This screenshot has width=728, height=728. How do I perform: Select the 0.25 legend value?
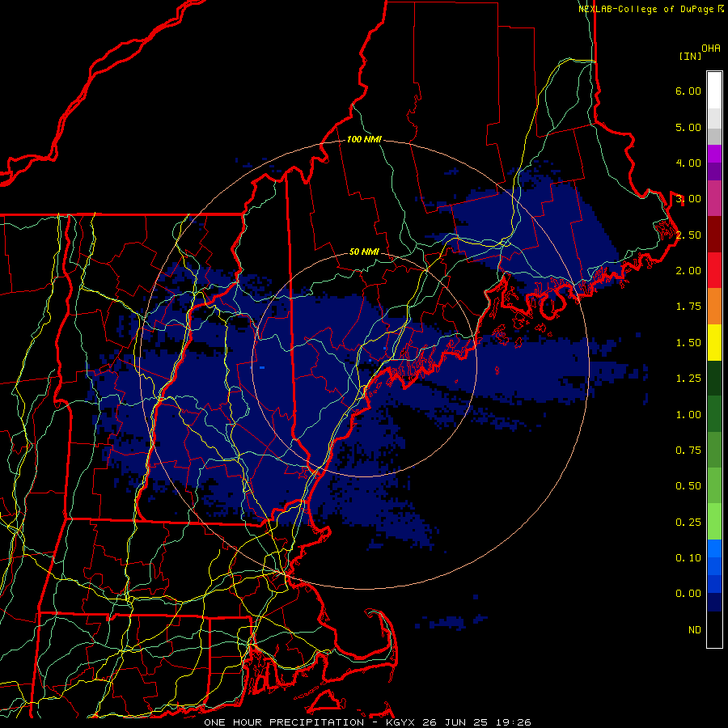coord(688,523)
